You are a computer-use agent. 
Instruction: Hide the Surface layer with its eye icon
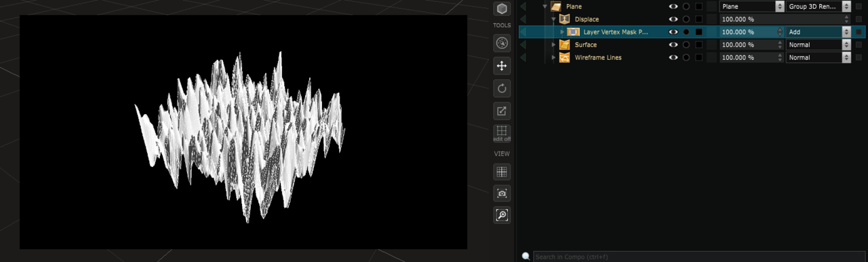click(673, 45)
